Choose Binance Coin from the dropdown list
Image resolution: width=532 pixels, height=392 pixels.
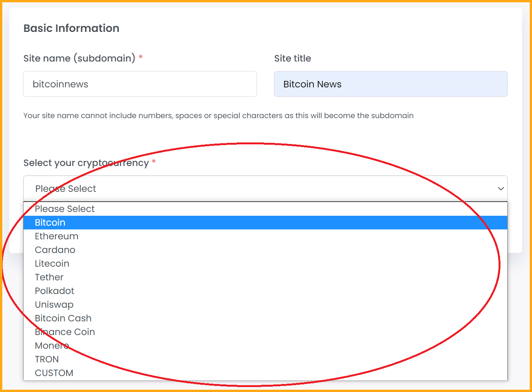[x=265, y=332]
